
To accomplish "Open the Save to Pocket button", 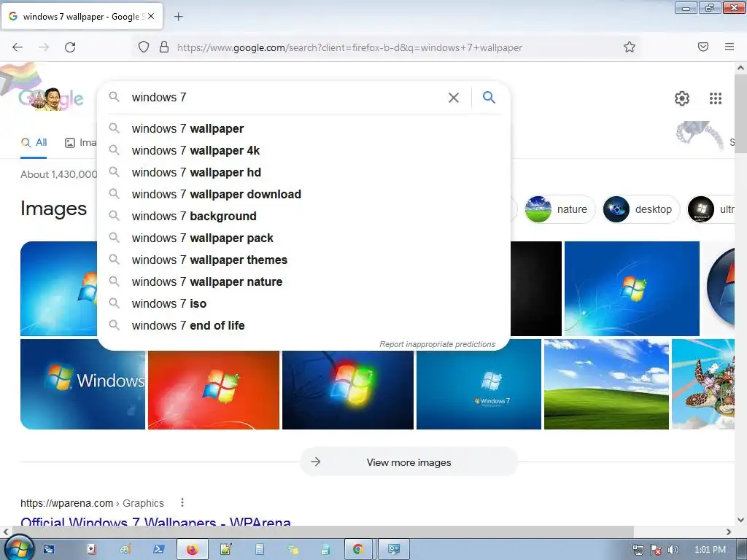I will (703, 47).
